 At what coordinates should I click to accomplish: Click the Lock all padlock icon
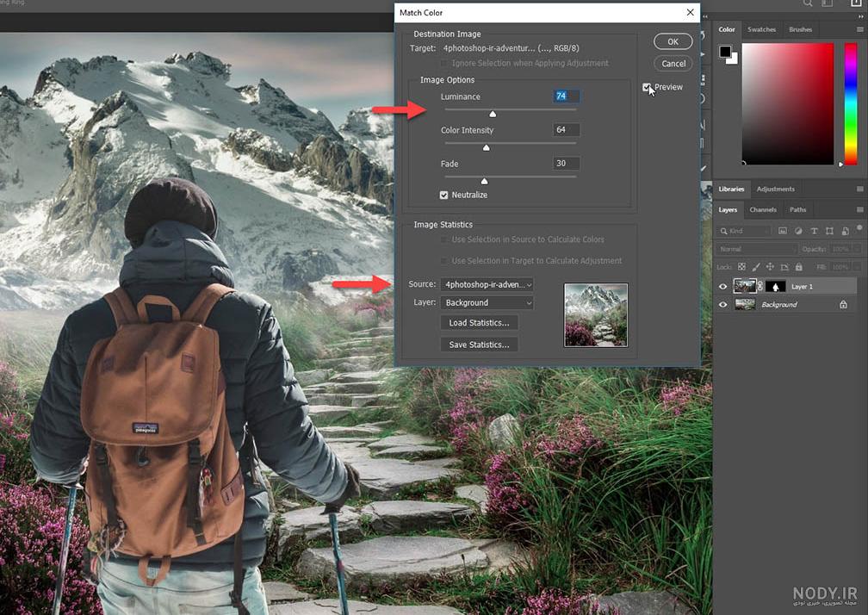(799, 267)
